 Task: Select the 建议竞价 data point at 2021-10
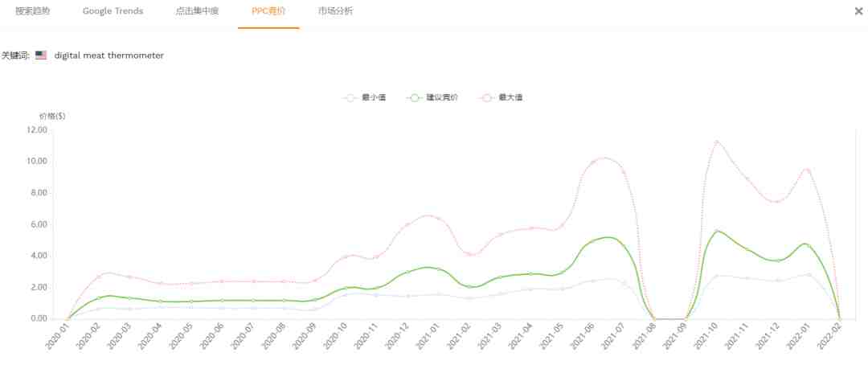coord(717,231)
